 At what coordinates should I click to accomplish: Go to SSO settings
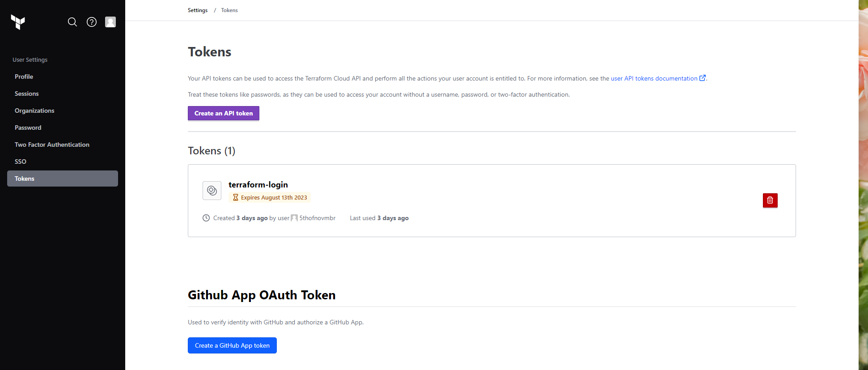[x=20, y=162]
